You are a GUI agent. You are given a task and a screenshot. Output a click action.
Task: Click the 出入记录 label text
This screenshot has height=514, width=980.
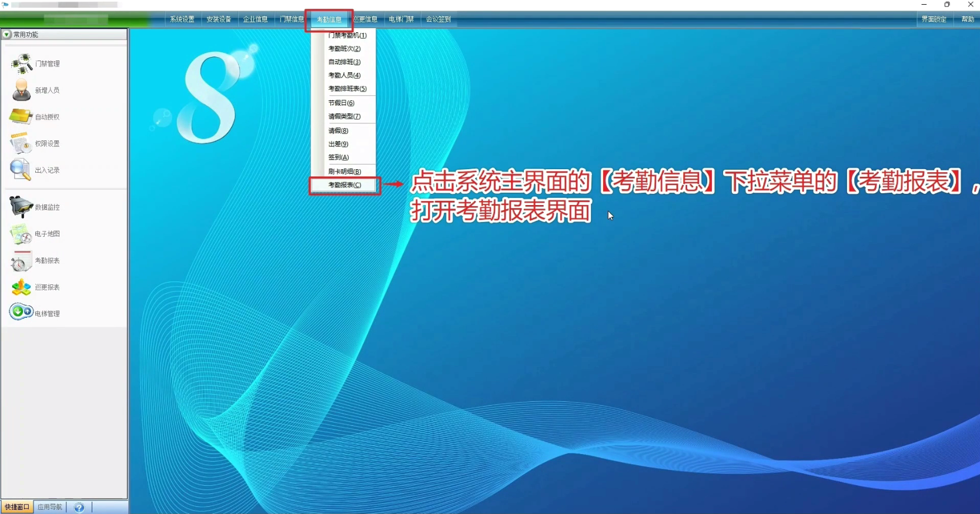click(x=47, y=170)
